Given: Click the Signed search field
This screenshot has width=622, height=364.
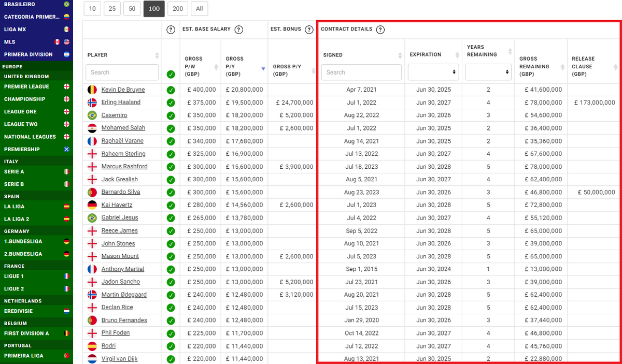Looking at the screenshot, I should tap(361, 72).
